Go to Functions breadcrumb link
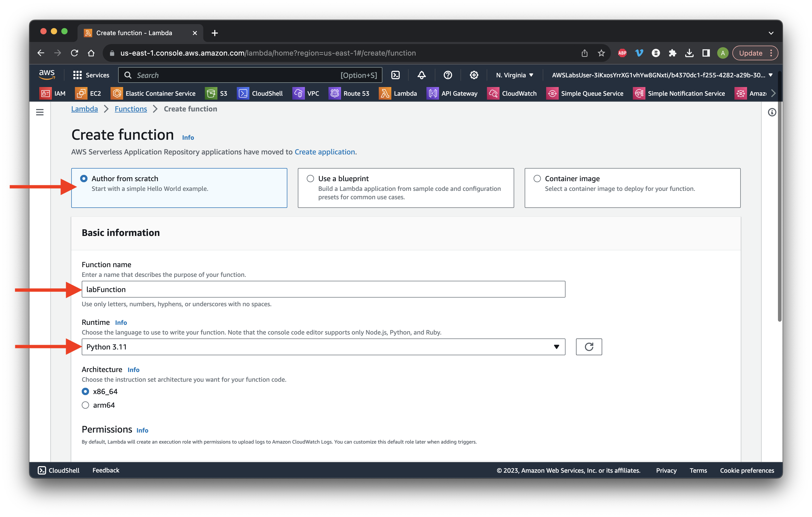 [x=131, y=109]
